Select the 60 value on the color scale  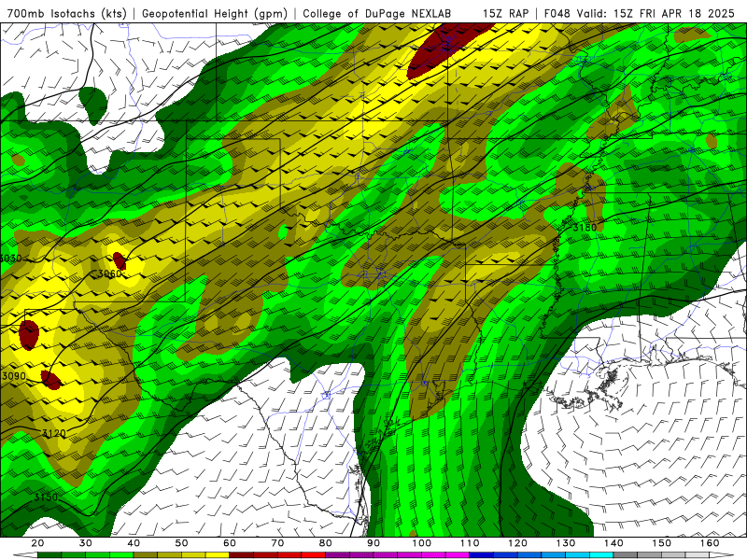230,543
